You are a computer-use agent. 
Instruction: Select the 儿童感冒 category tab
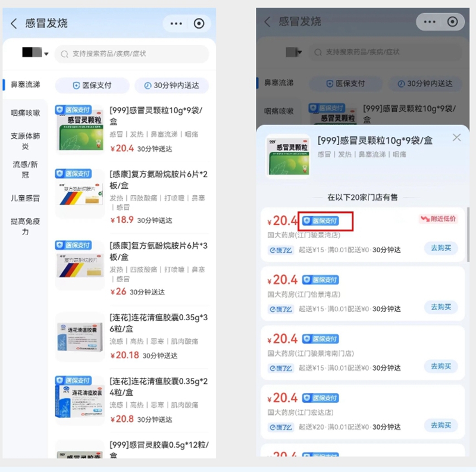(x=25, y=198)
